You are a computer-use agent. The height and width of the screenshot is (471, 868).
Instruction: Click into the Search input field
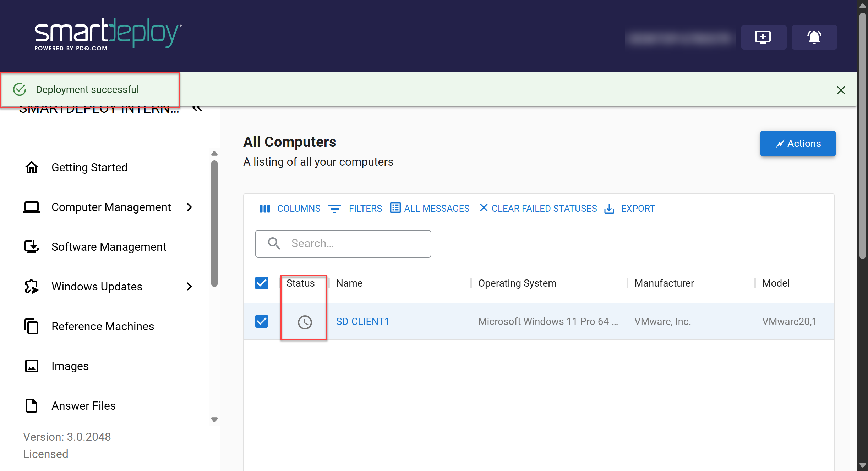click(355, 244)
